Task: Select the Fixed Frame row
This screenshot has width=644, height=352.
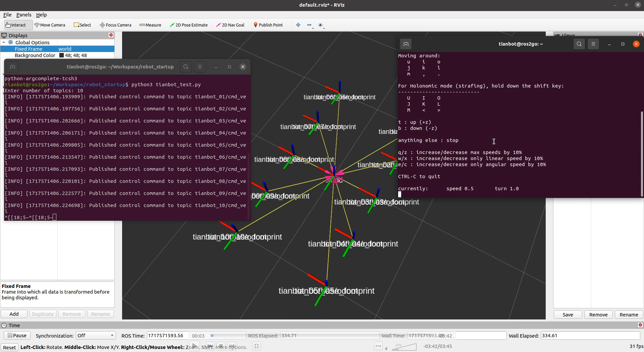Action: click(x=57, y=49)
